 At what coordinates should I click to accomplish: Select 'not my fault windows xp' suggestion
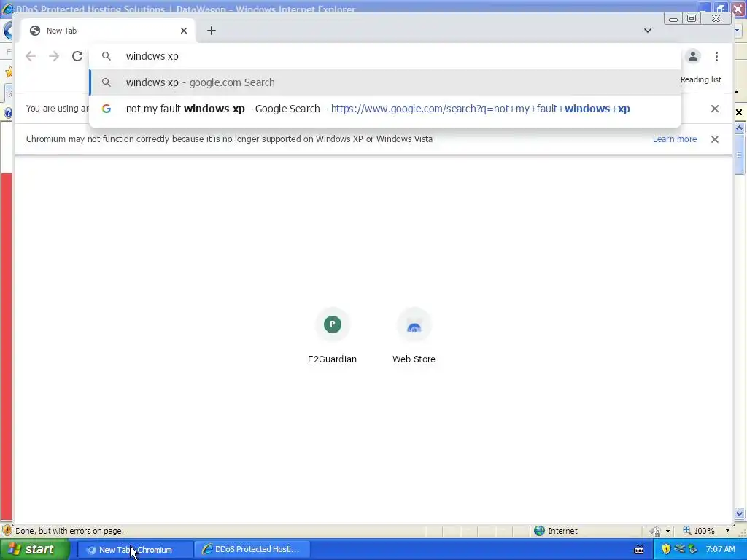coord(385,109)
